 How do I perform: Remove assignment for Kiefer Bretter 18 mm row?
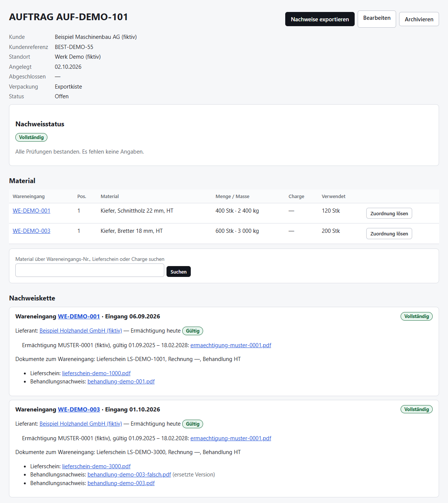click(389, 234)
